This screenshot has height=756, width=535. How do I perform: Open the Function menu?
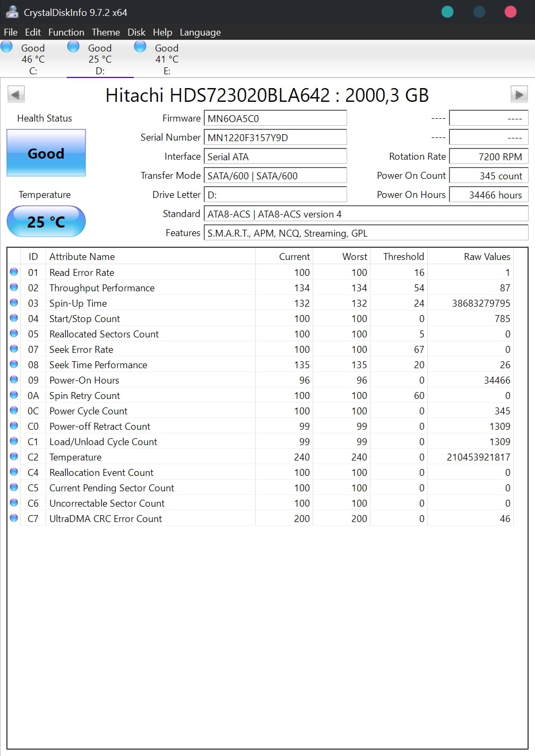coord(66,32)
